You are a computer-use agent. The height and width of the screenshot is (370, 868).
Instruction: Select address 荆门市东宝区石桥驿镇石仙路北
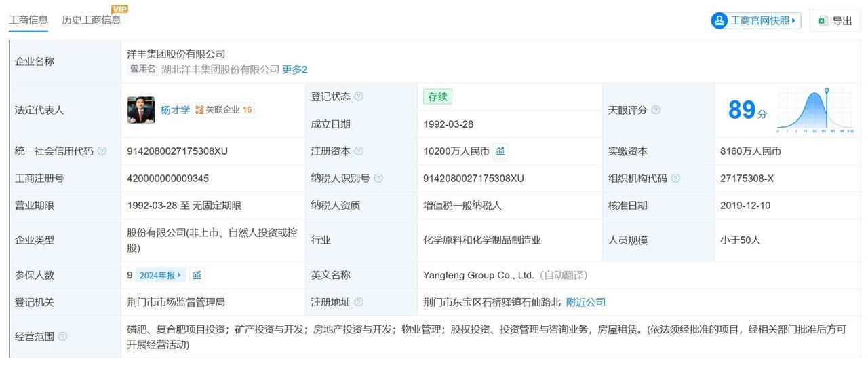pos(492,302)
